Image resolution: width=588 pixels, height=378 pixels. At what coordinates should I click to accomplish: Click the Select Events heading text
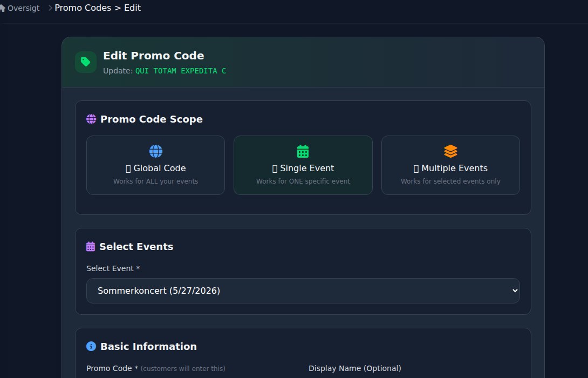pyautogui.click(x=136, y=247)
